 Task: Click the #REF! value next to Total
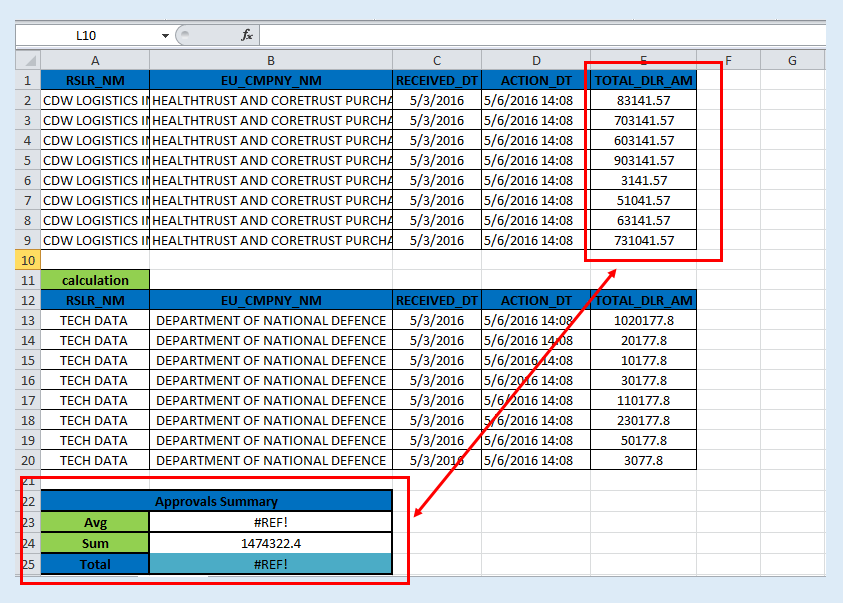pos(271,564)
